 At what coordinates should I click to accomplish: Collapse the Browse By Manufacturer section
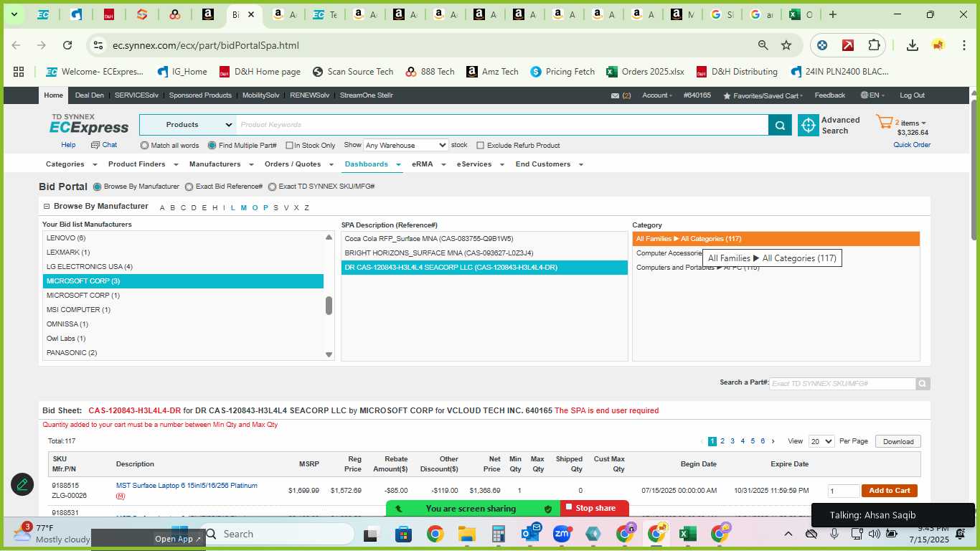click(x=47, y=207)
